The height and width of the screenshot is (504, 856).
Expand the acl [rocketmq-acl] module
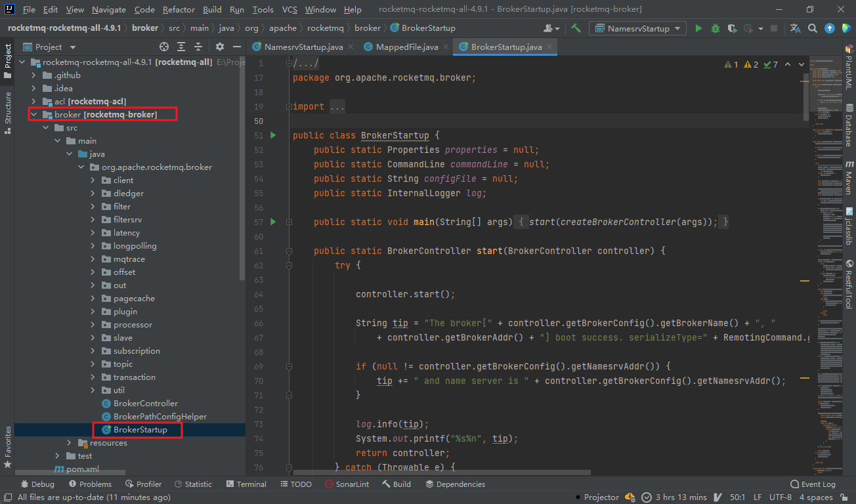[x=33, y=101]
